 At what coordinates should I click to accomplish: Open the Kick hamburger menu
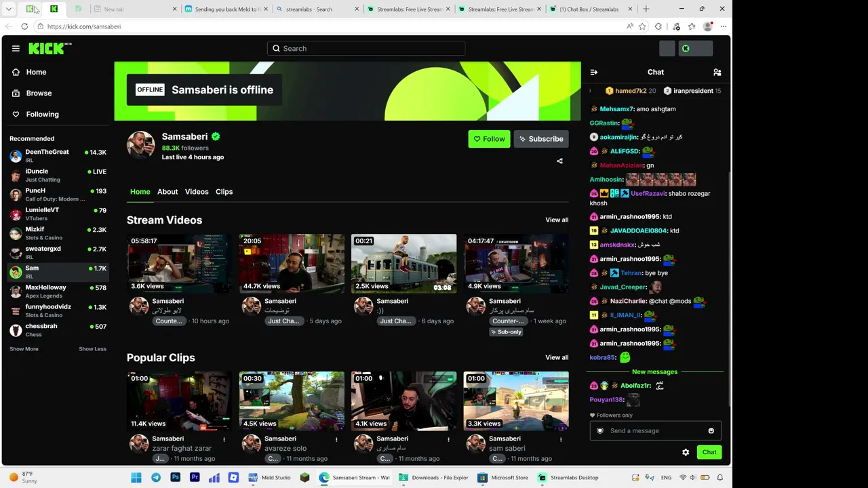(x=16, y=48)
